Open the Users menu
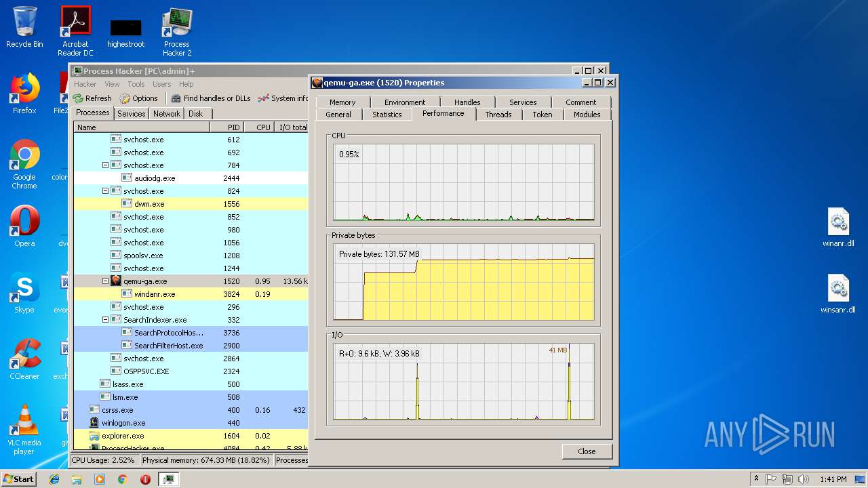 coord(161,84)
